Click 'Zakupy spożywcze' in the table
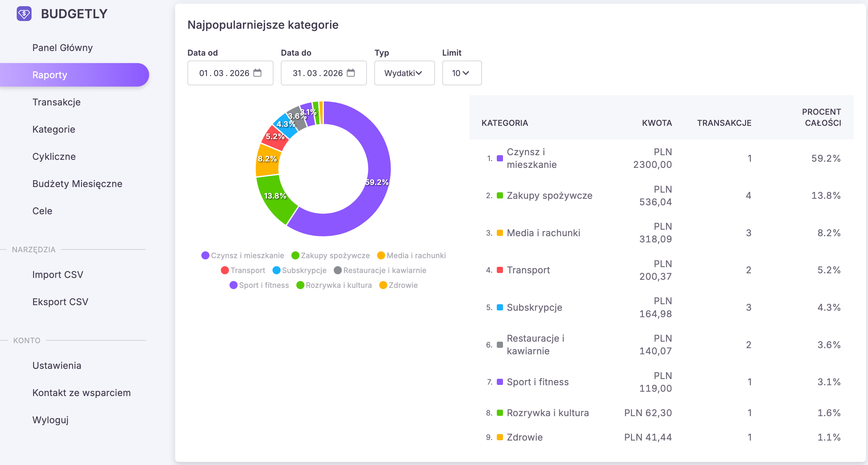The width and height of the screenshot is (868, 465). (549, 196)
